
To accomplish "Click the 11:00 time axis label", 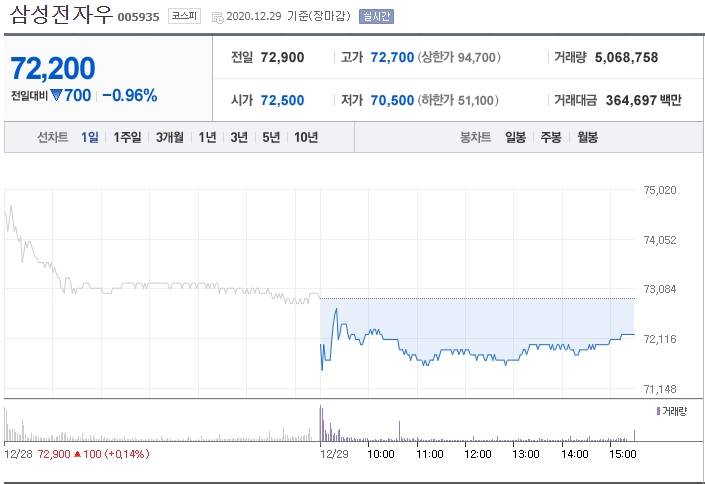I will pyautogui.click(x=429, y=454).
